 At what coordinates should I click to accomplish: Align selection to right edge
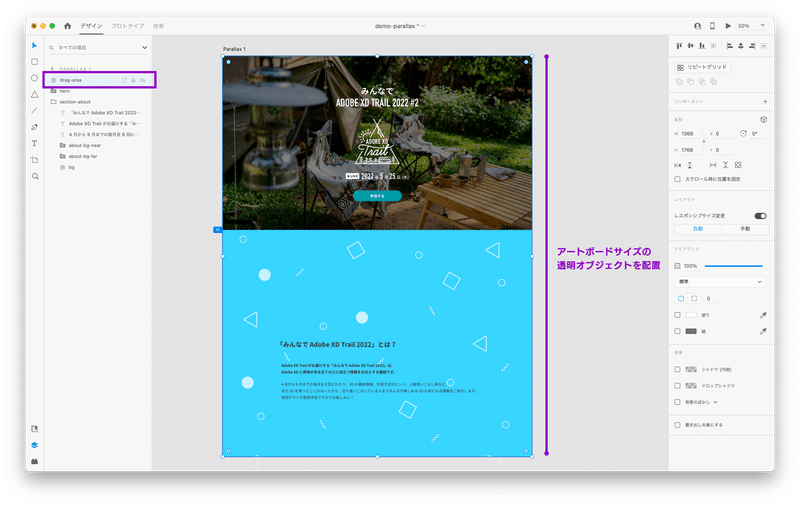click(752, 46)
